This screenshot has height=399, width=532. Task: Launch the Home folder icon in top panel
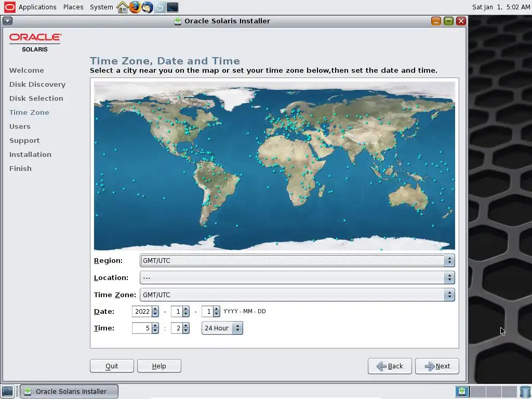pyautogui.click(x=122, y=7)
